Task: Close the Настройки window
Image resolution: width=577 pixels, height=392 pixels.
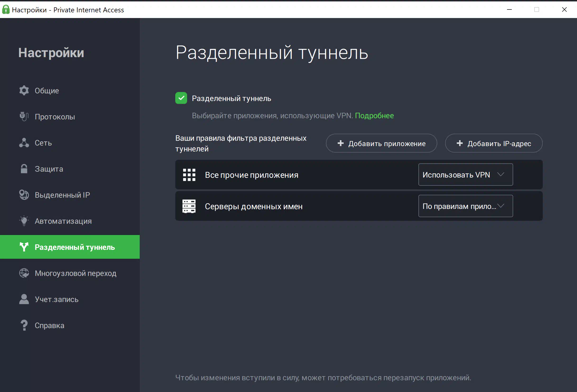Action: coord(564,9)
